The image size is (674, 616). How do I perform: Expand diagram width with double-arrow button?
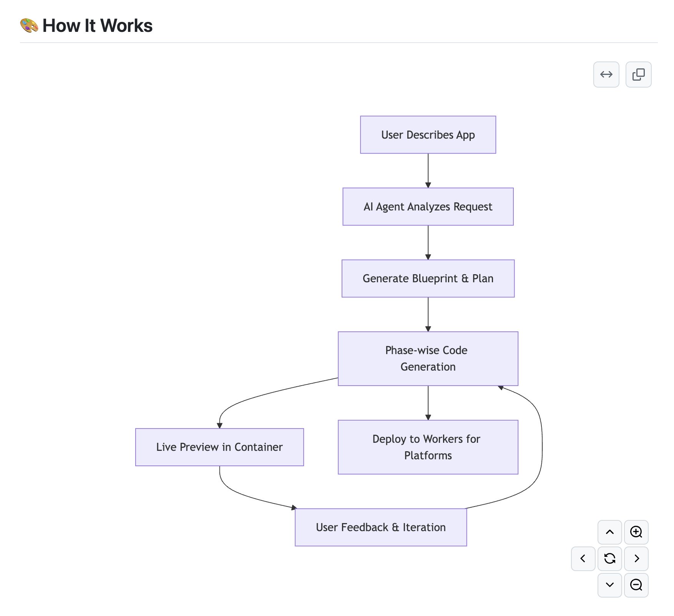(606, 75)
